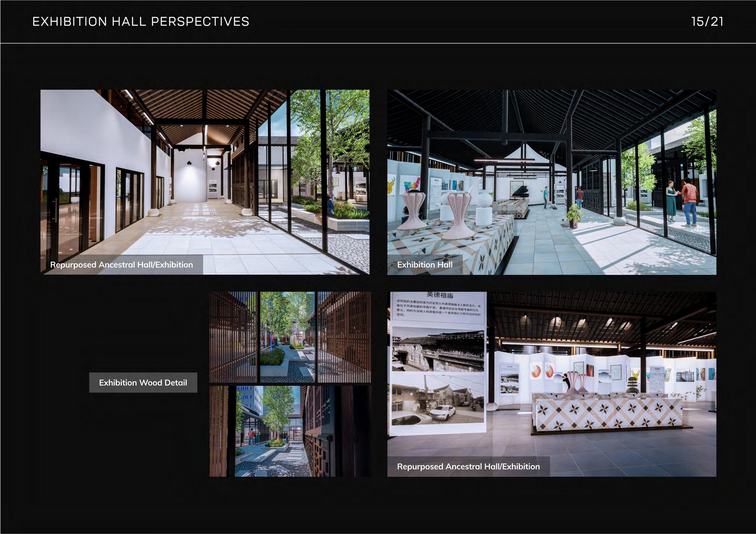
Task: Click the old temple roof photo on panel
Action: click(438, 350)
